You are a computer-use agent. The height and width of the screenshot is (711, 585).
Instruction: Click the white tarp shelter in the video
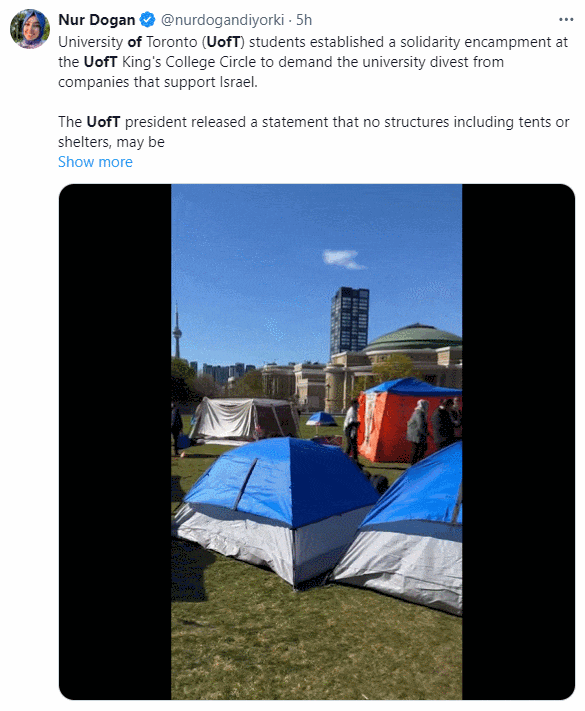tap(243, 419)
